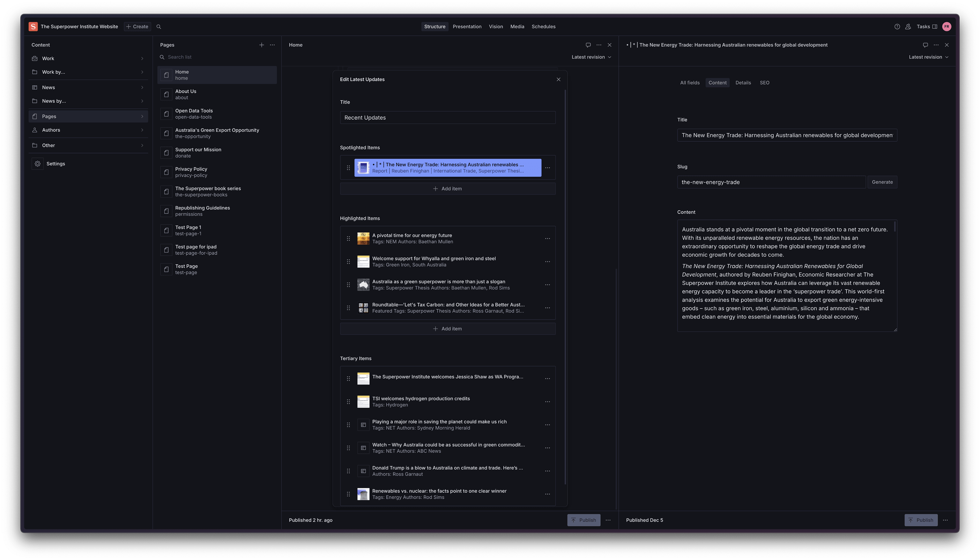Image resolution: width=980 pixels, height=560 pixels.
Task: Switch to the Vision tab
Action: [x=496, y=26]
